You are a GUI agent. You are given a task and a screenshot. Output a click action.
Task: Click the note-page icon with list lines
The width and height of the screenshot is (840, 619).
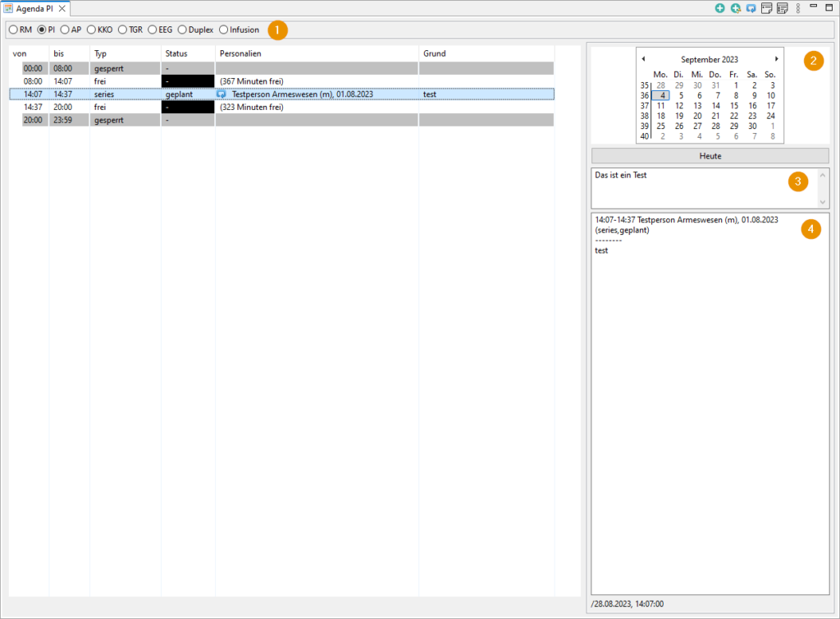pos(782,8)
